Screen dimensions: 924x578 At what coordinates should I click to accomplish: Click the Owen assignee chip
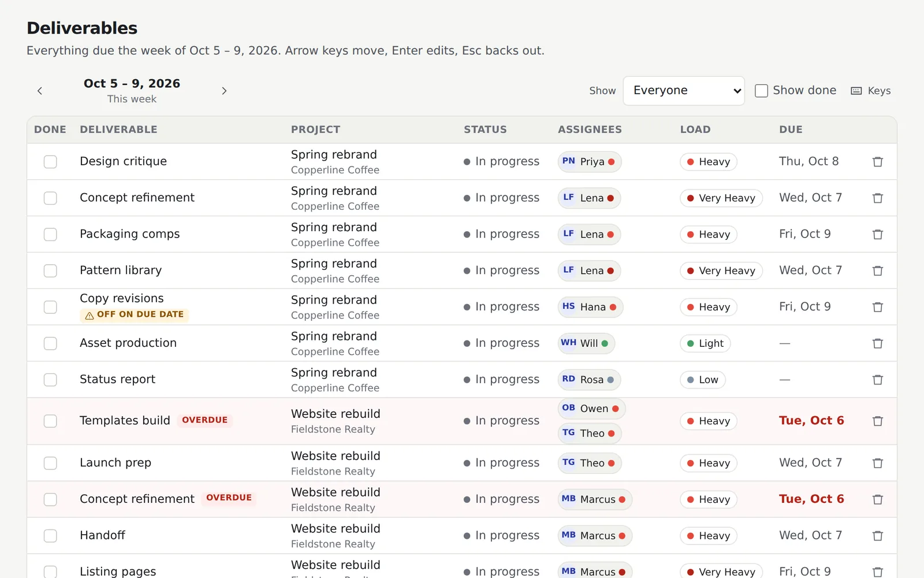point(591,409)
